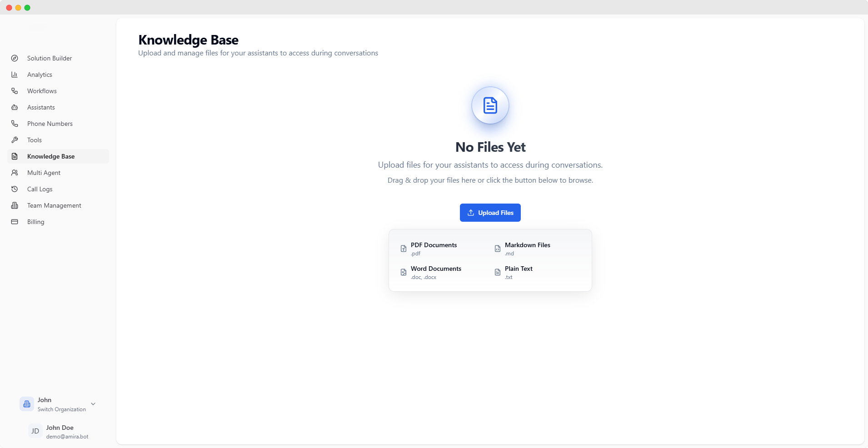Click the Workflows sidebar icon
The width and height of the screenshot is (868, 448).
point(15,91)
